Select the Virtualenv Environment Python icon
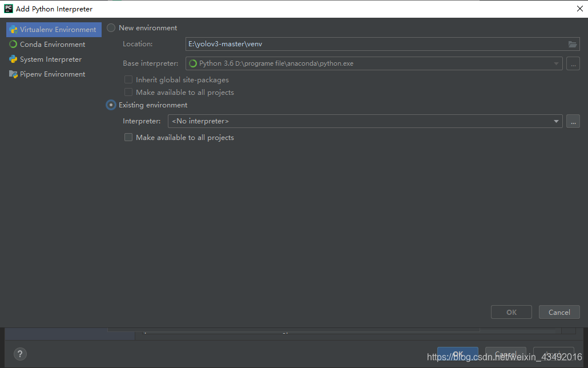The width and height of the screenshot is (588, 368). coord(13,29)
